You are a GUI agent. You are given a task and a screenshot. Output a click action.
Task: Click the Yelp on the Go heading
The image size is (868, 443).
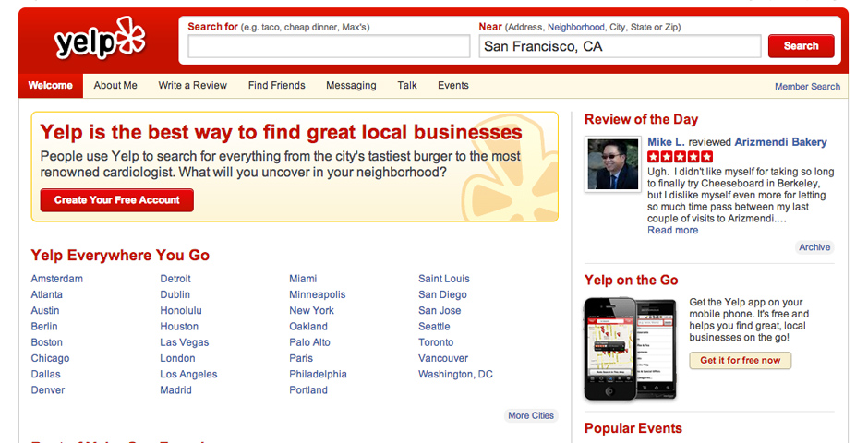click(631, 280)
